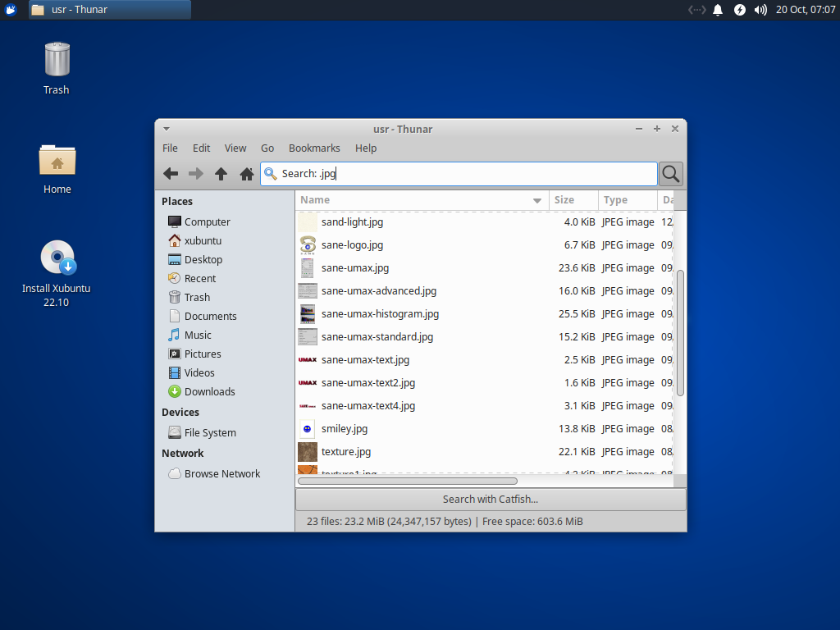Open Trash from the sidebar
The image size is (840, 630).
point(196,297)
